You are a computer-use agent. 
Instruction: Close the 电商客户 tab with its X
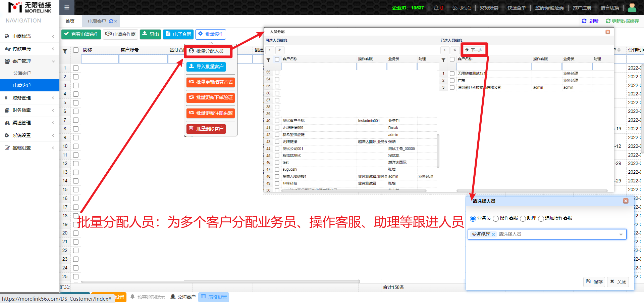[x=116, y=21]
